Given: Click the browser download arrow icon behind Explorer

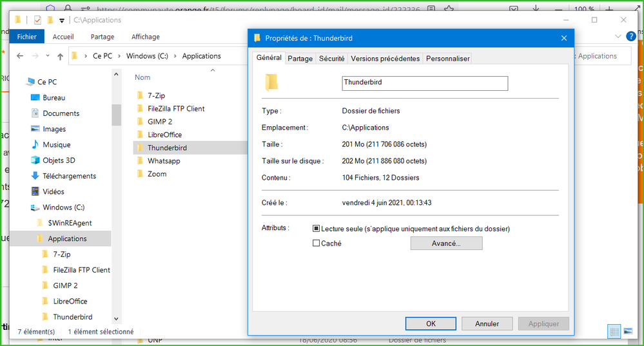Looking at the screenshot, I should coord(536,8).
